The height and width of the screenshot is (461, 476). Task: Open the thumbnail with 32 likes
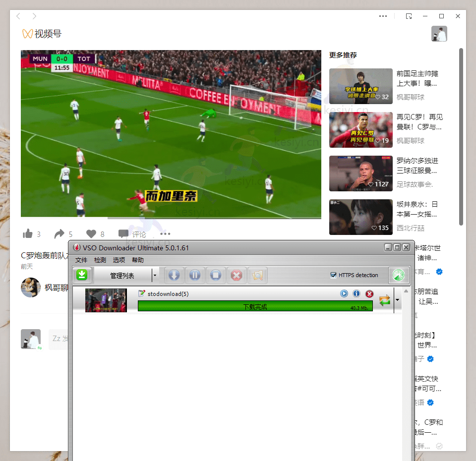[x=360, y=86]
